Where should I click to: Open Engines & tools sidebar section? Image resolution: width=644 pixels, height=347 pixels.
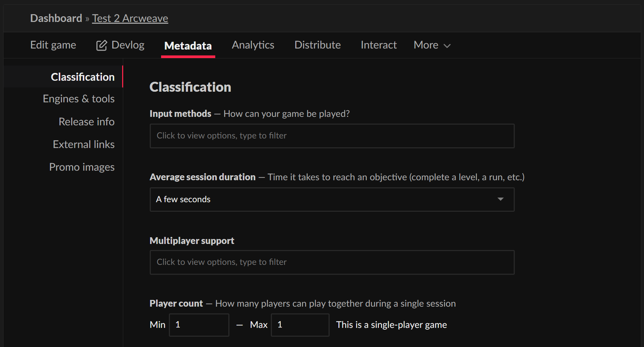79,99
